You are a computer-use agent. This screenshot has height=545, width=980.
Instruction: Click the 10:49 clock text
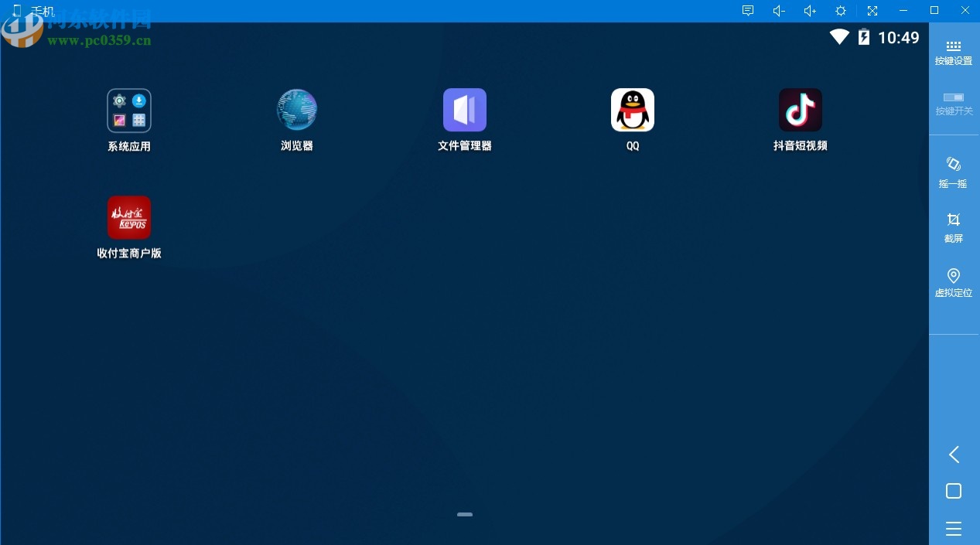pos(899,37)
